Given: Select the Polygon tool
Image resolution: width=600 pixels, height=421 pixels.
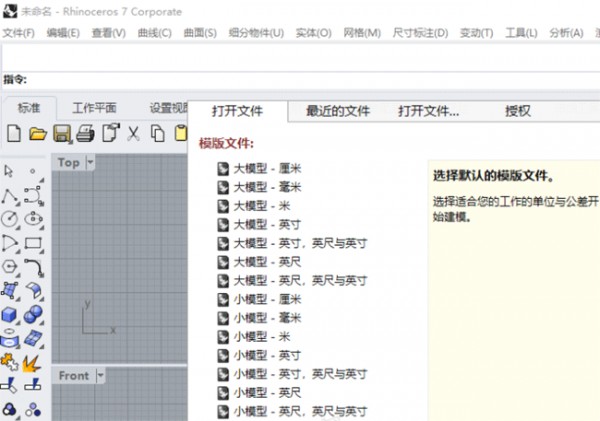Looking at the screenshot, I should click(x=10, y=267).
